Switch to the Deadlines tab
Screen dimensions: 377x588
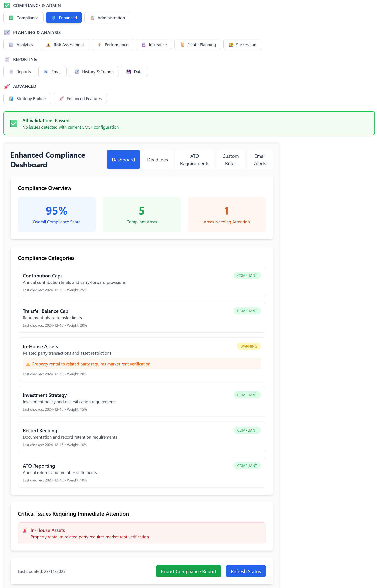pos(157,159)
